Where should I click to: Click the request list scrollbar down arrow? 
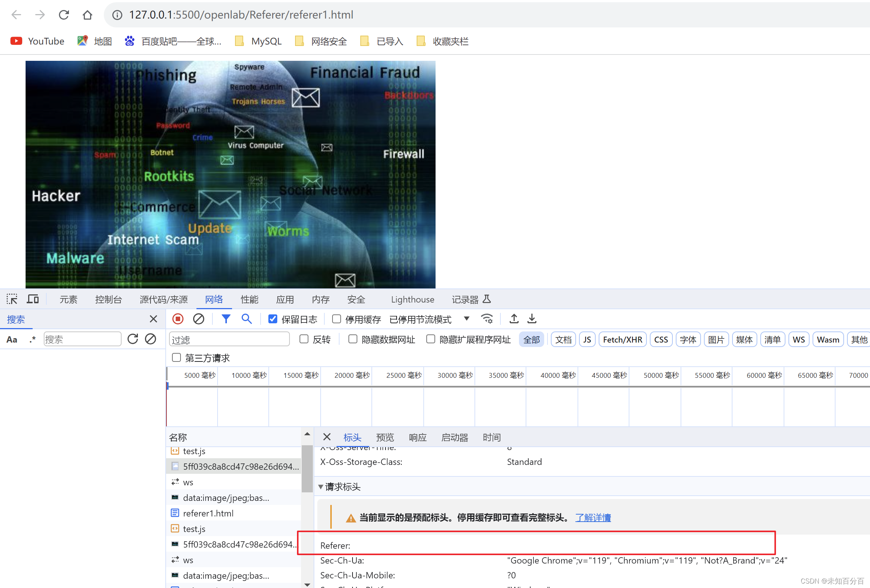(x=307, y=584)
